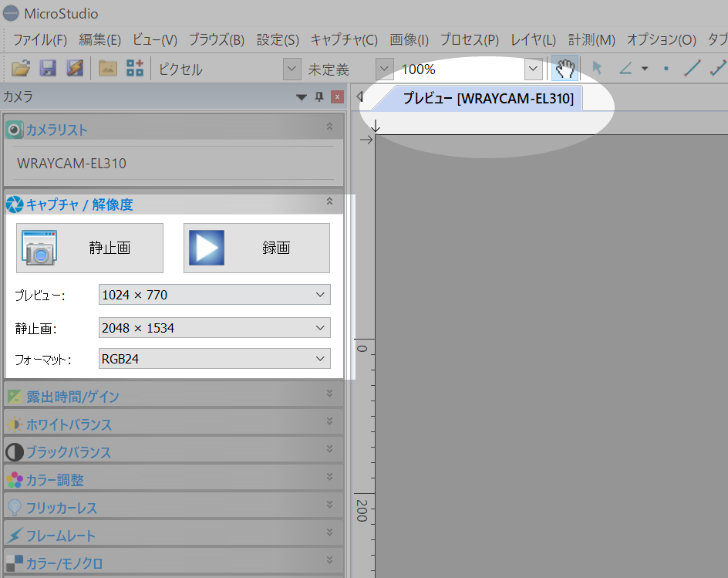This screenshot has height=578, width=728.
Task: Expand the フリッカーレス section
Action: coord(329,505)
